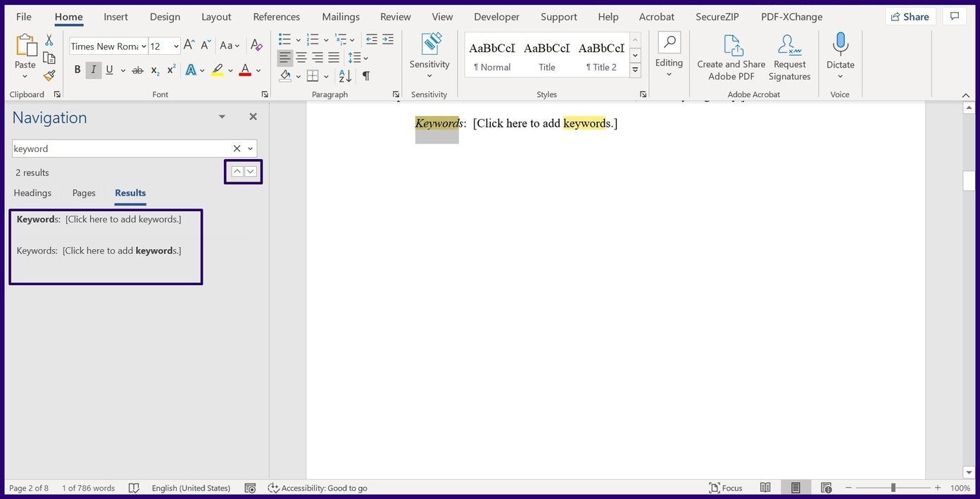Open underline style dropdown arrow
Screen dimensions: 980x499
coord(122,70)
